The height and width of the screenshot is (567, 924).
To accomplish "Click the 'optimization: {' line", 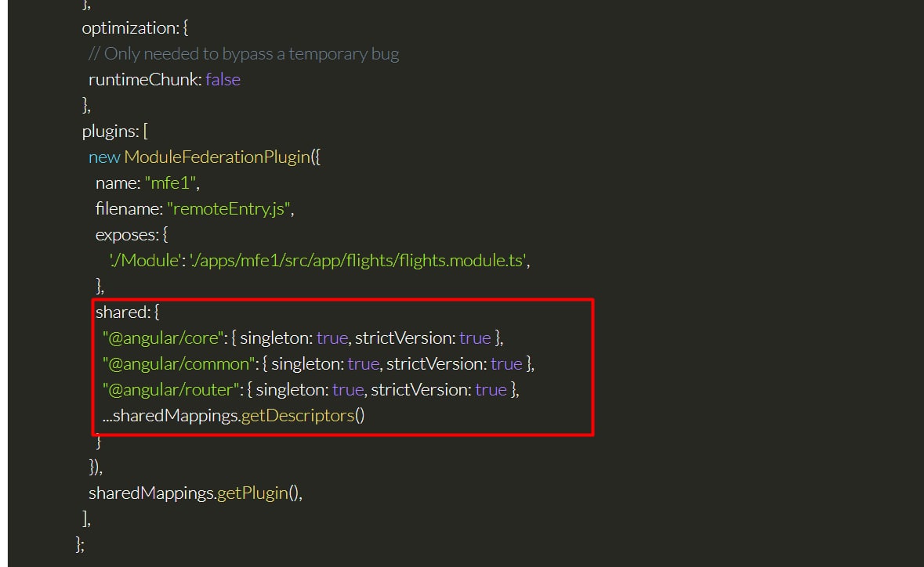I will tap(135, 28).
